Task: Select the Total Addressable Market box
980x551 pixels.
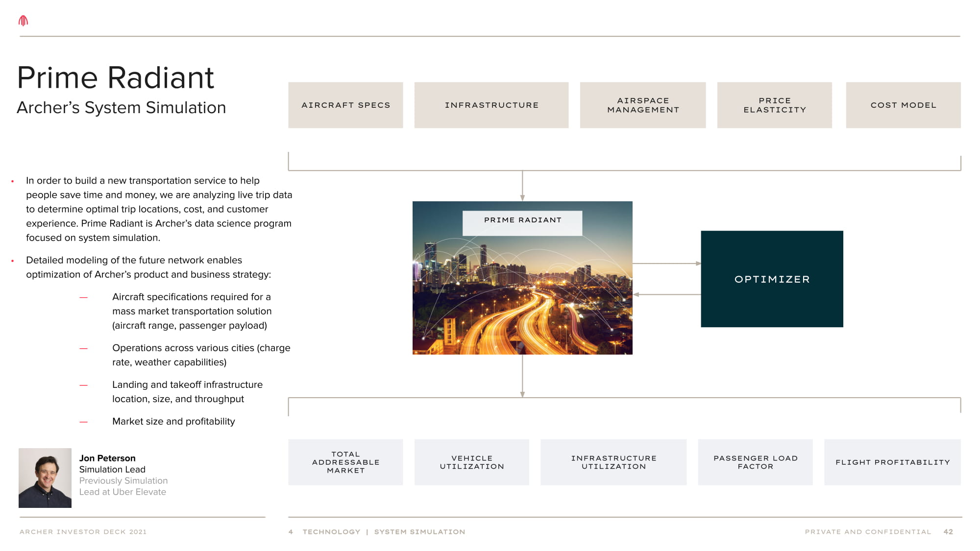Action: pyautogui.click(x=345, y=462)
